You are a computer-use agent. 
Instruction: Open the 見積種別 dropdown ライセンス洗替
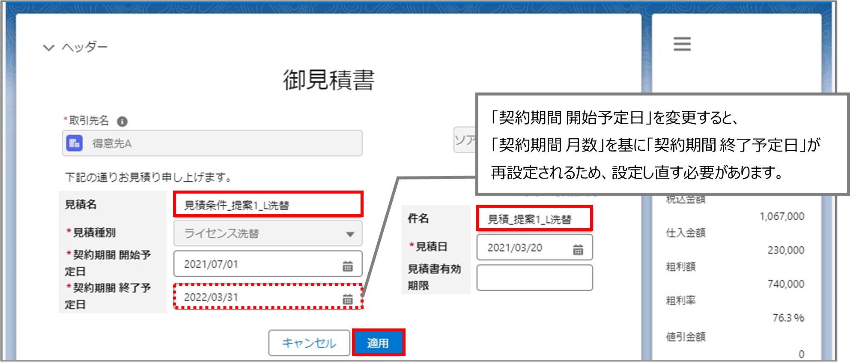268,233
